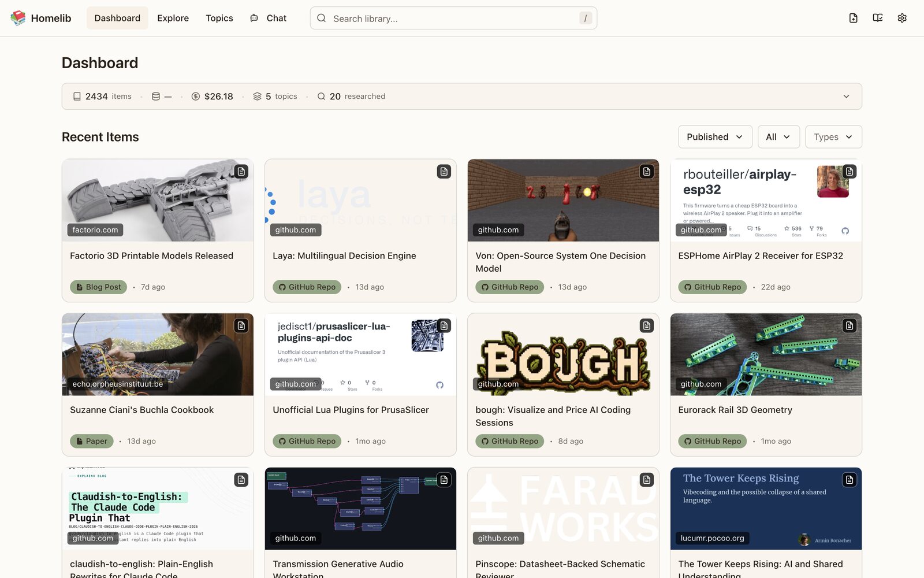The height and width of the screenshot is (578, 924).
Task: Open the settings gear icon
Action: [x=902, y=18]
